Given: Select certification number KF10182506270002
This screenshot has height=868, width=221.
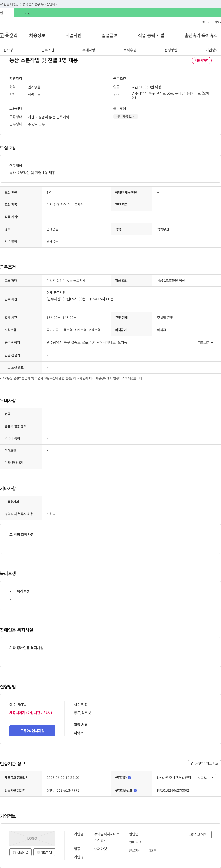Looking at the screenshot, I should (x=173, y=790).
